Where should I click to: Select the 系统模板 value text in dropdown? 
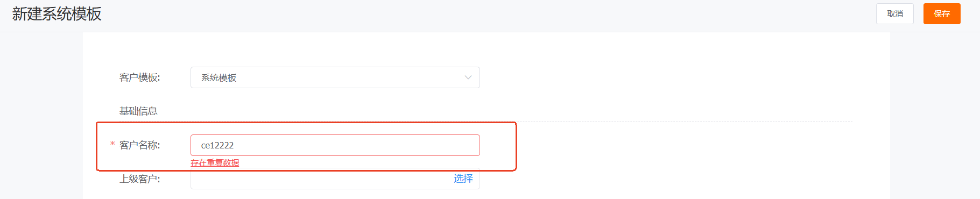tap(218, 77)
